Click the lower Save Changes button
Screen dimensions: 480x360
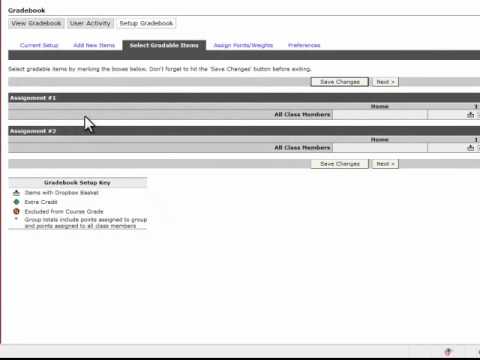[x=340, y=164]
